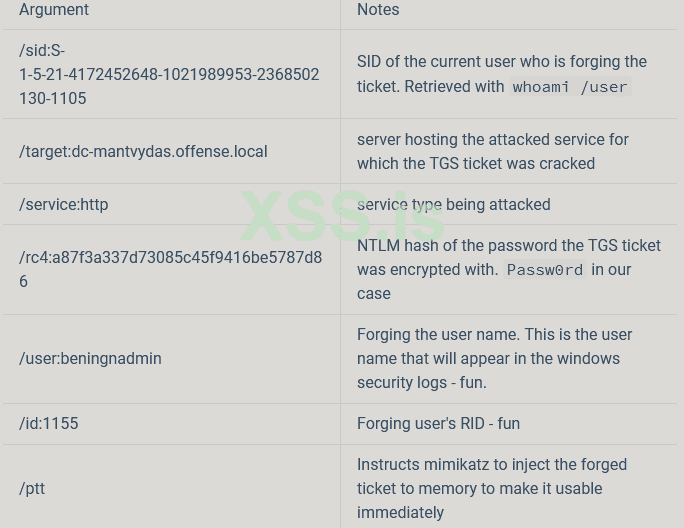Click the Notes column header
The width and height of the screenshot is (684, 528).
coord(378,10)
